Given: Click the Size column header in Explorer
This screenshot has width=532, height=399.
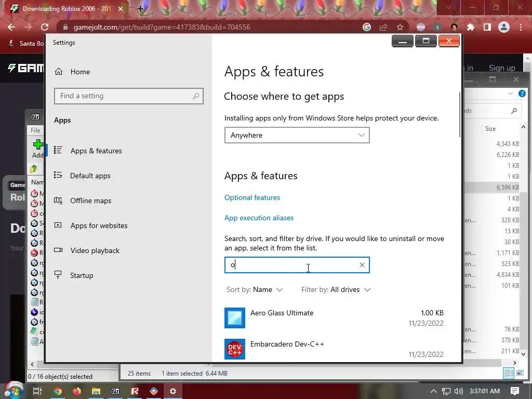Looking at the screenshot, I should coord(490,129).
